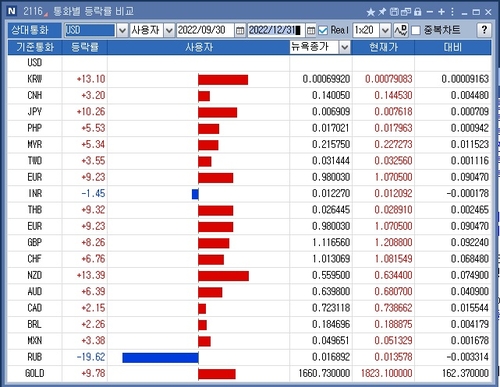Viewport: 500px width, 387px height.
Task: Expand the 뉴욕종가 column dropdown
Action: coord(345,47)
